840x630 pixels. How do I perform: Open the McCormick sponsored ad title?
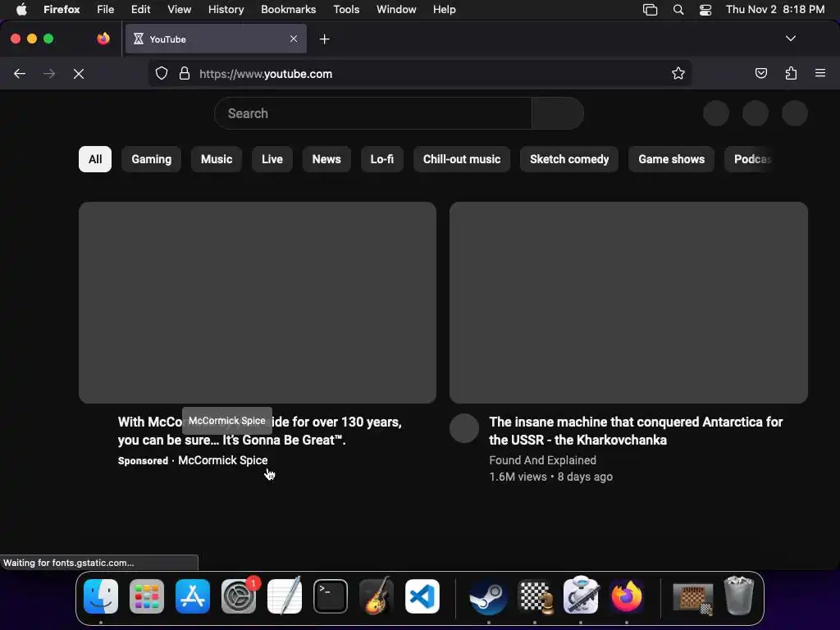[260, 431]
